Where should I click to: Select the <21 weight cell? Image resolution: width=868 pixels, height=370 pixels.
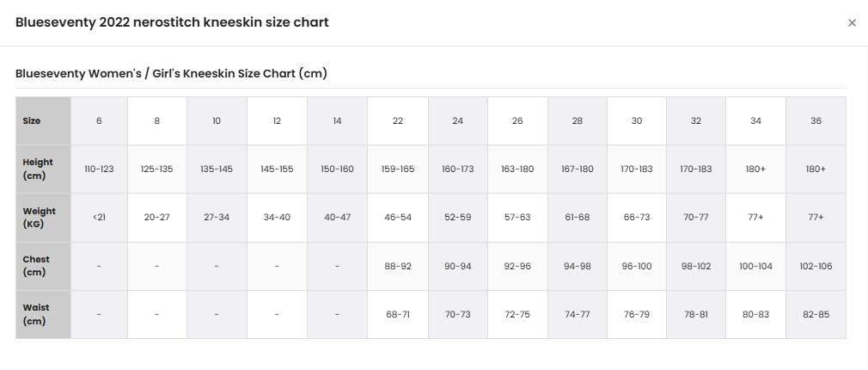(x=99, y=218)
